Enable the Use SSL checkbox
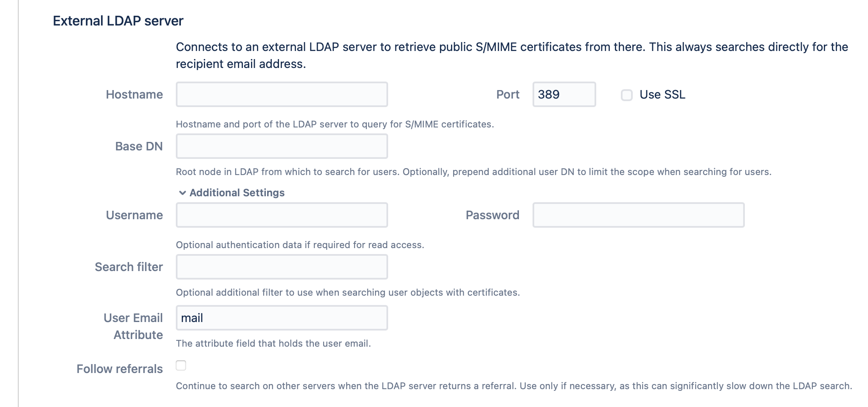 pyautogui.click(x=626, y=95)
